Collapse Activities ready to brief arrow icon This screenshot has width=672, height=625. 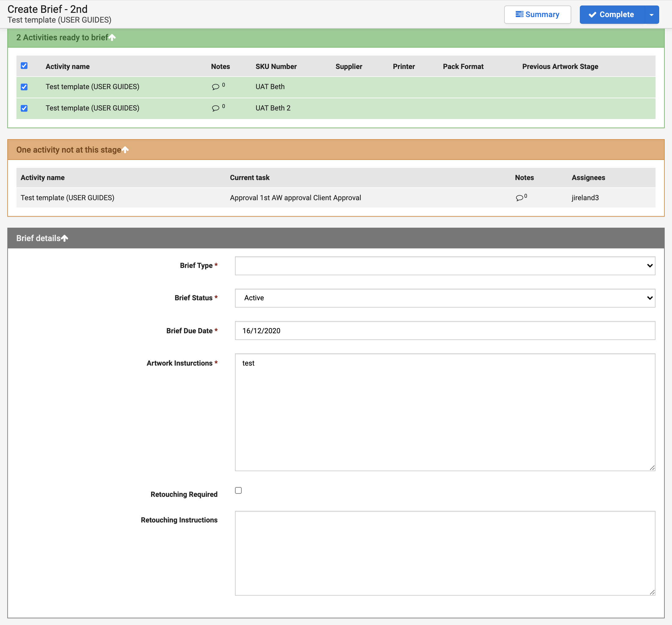coord(112,38)
